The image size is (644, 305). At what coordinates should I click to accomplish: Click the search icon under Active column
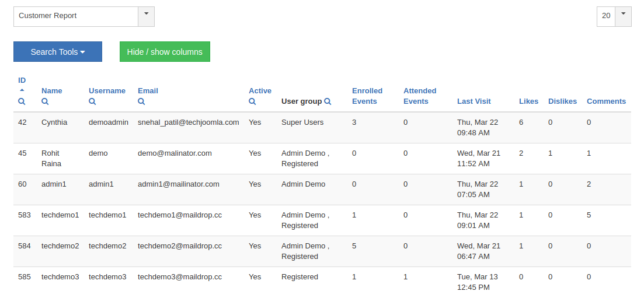tap(252, 101)
